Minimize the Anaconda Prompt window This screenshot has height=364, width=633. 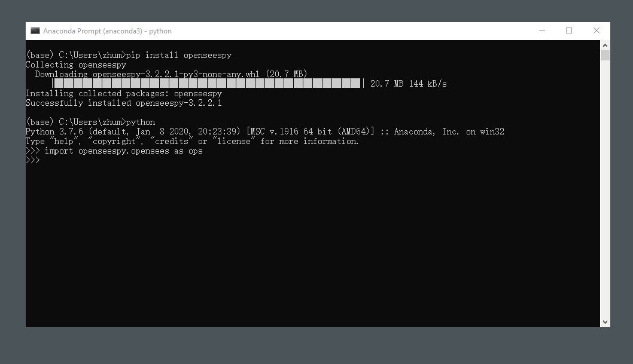coord(541,30)
